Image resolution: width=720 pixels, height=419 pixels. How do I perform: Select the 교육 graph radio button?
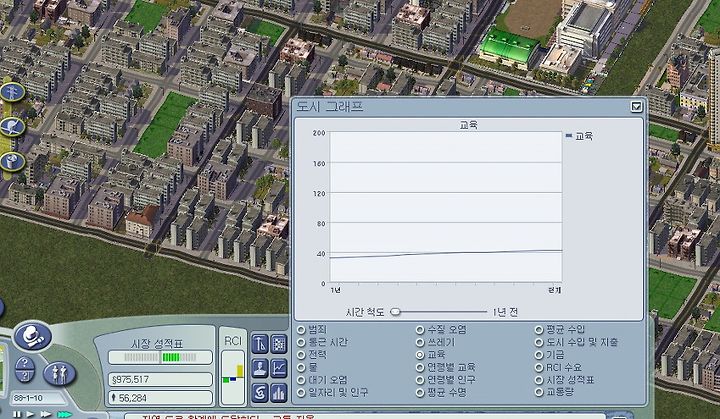420,355
